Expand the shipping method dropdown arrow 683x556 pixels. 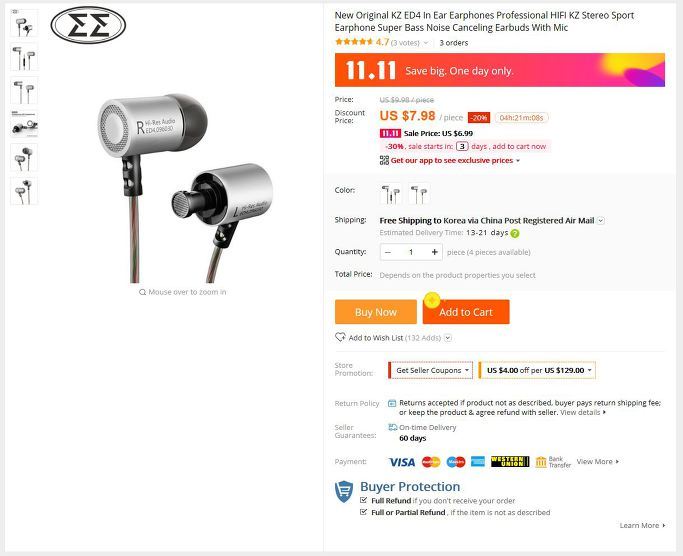pos(601,220)
